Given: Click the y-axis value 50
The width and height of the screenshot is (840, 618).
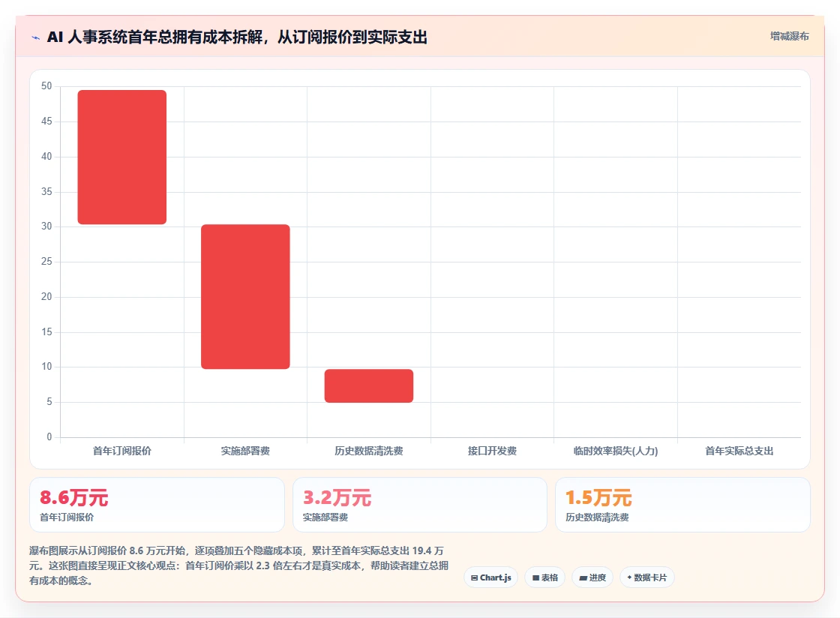Looking at the screenshot, I should tap(46, 85).
